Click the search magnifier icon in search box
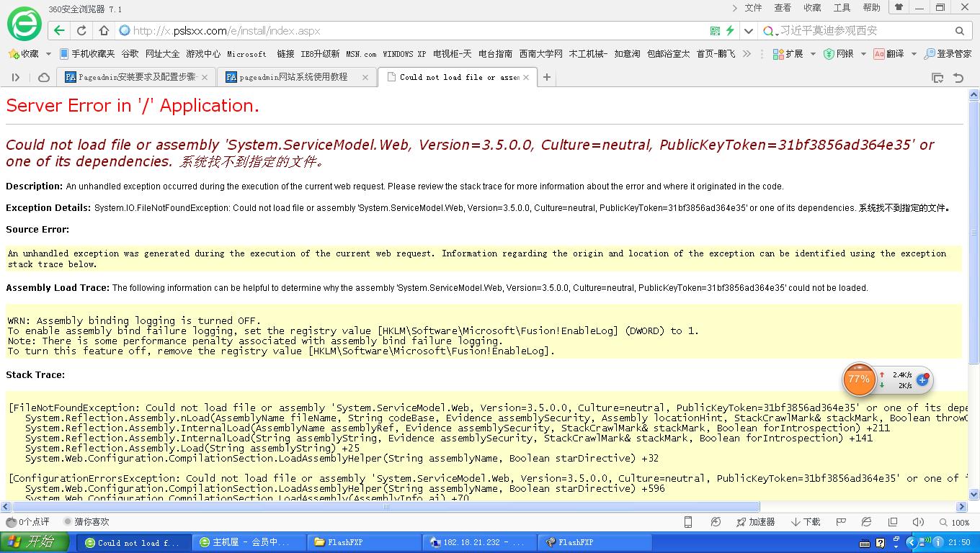This screenshot has height=553, width=980. coord(959,31)
